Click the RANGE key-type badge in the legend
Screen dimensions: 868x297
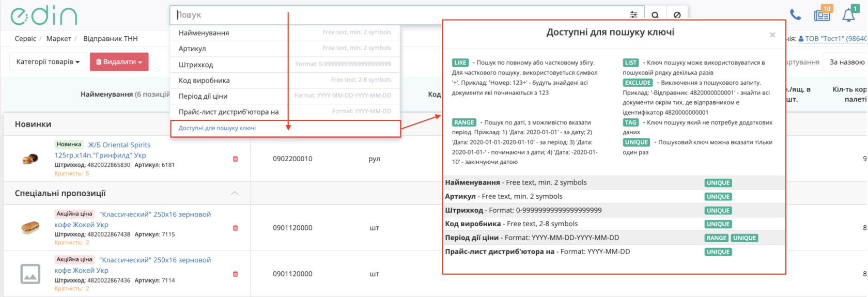tap(464, 122)
